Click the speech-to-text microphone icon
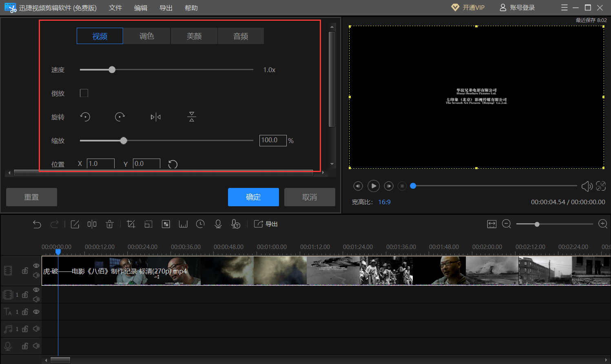Screen dimensions: 611x364 click(235, 224)
